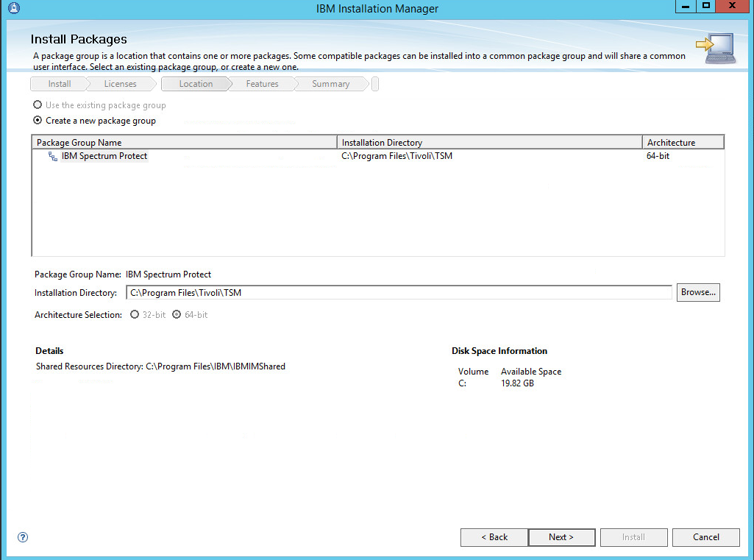
Task: Choose 64-bit architecture radio button
Action: point(177,315)
